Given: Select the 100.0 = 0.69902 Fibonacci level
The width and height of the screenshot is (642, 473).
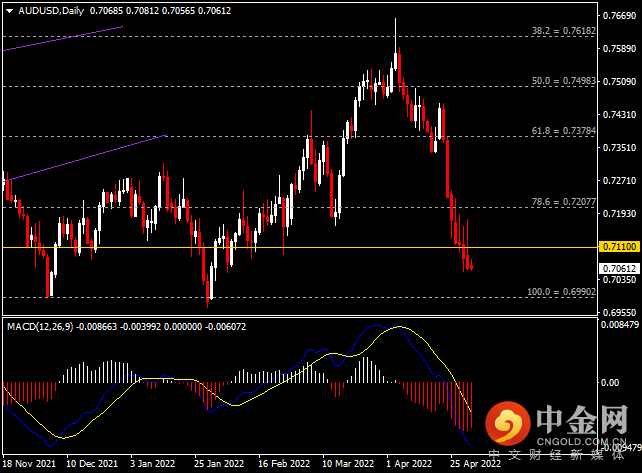Looking at the screenshot, I should point(561,292).
